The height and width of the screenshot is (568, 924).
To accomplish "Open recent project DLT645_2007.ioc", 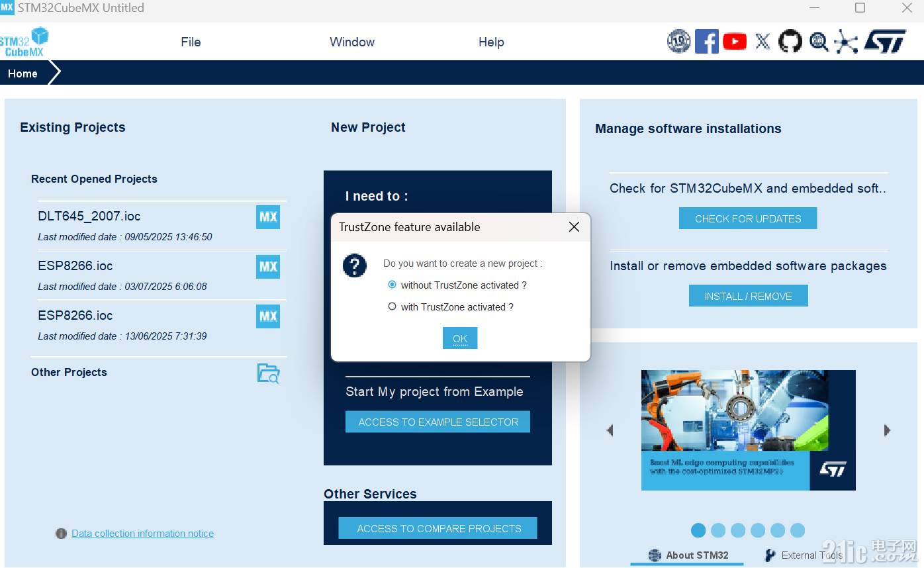I will click(x=89, y=216).
